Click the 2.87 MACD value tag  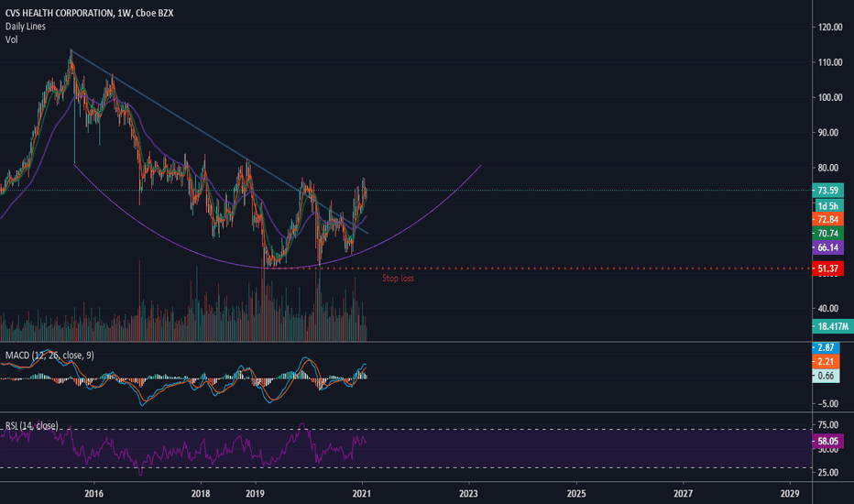click(826, 347)
